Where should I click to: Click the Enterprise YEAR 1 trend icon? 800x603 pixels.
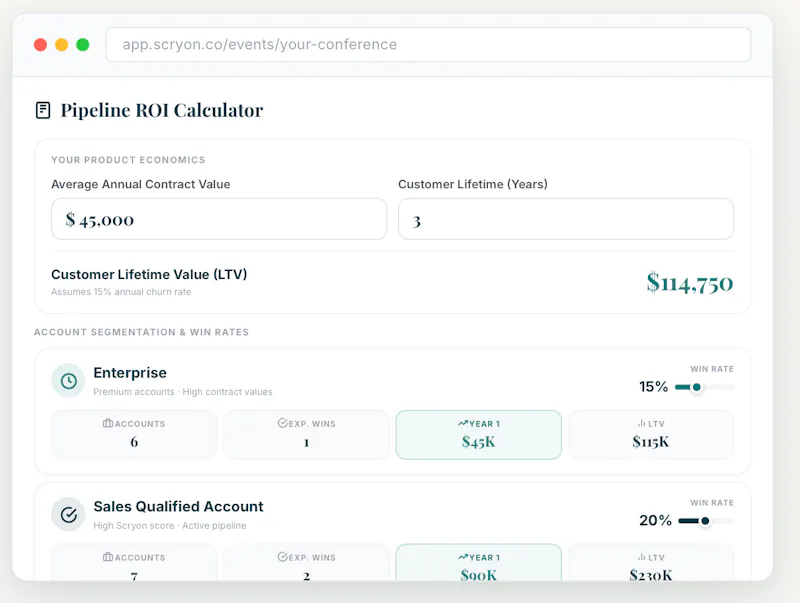pos(463,423)
